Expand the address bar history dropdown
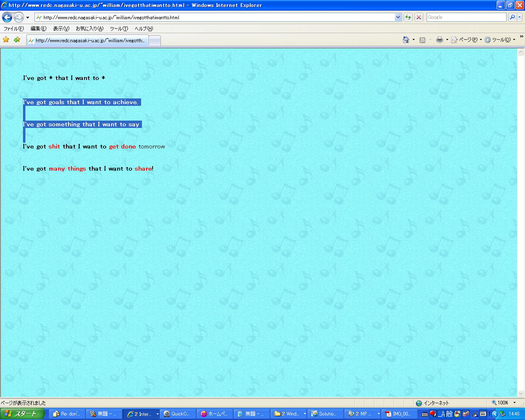The height and width of the screenshot is (420, 525). click(x=398, y=17)
